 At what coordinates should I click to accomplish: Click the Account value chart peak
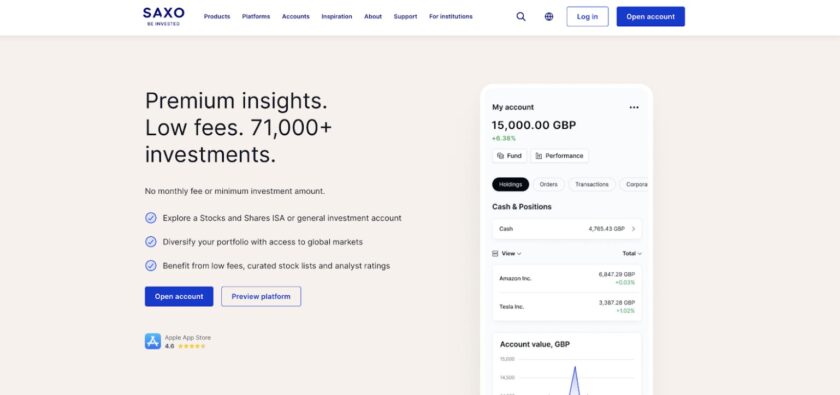[575, 368]
